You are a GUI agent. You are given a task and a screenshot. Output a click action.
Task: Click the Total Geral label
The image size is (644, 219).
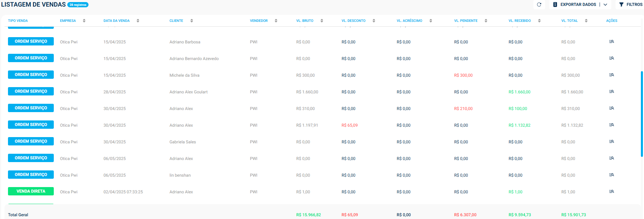[18, 215]
